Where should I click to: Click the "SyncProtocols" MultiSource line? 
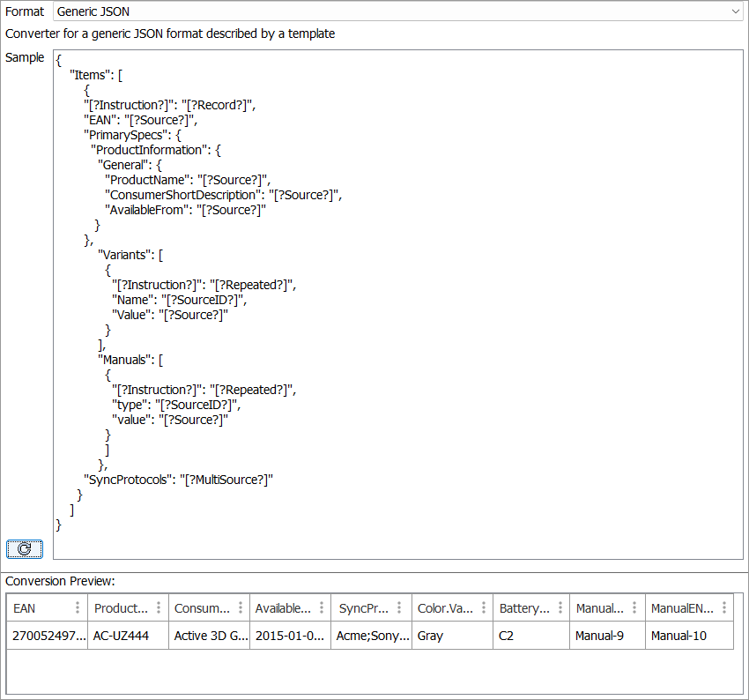(x=178, y=480)
